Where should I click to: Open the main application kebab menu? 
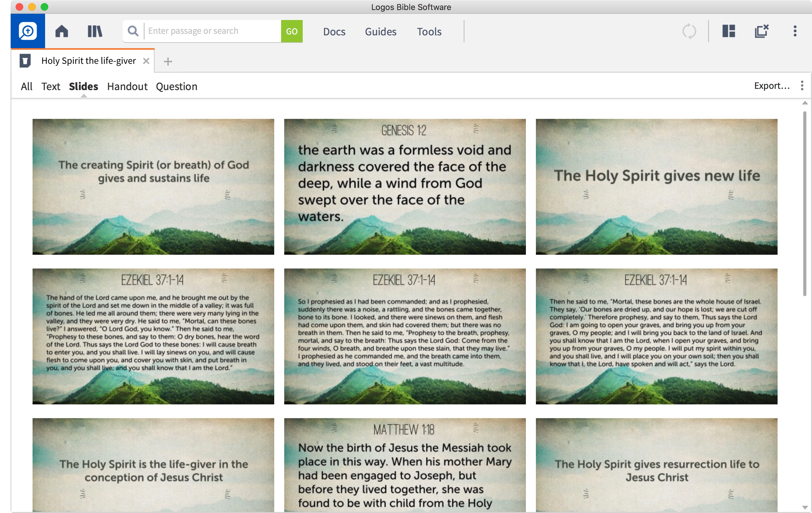point(795,31)
